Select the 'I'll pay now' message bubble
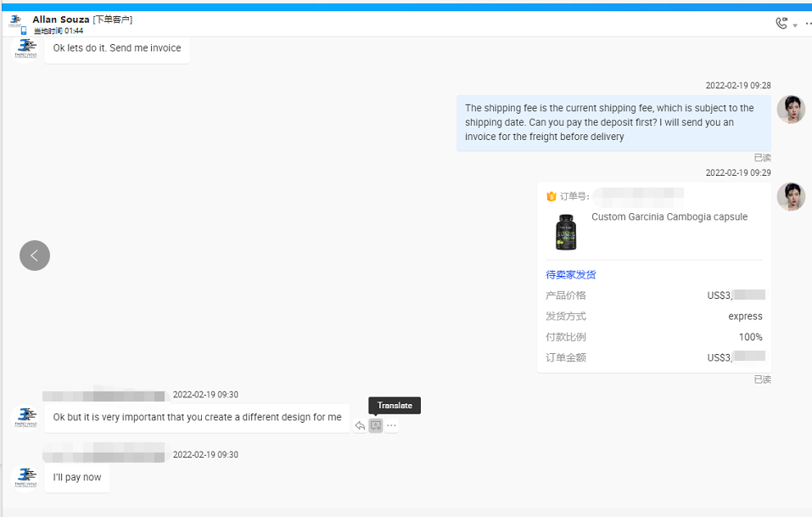The height and width of the screenshot is (517, 812). tap(76, 477)
